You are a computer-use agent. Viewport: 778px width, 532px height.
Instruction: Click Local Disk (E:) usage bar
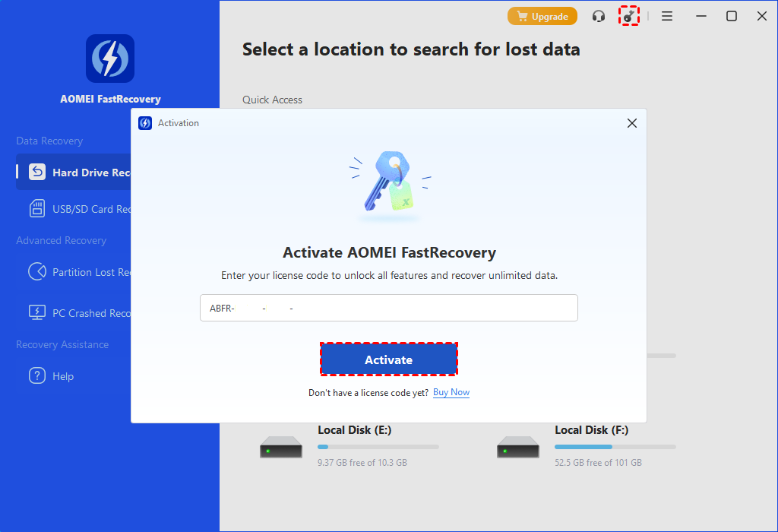[378, 447]
